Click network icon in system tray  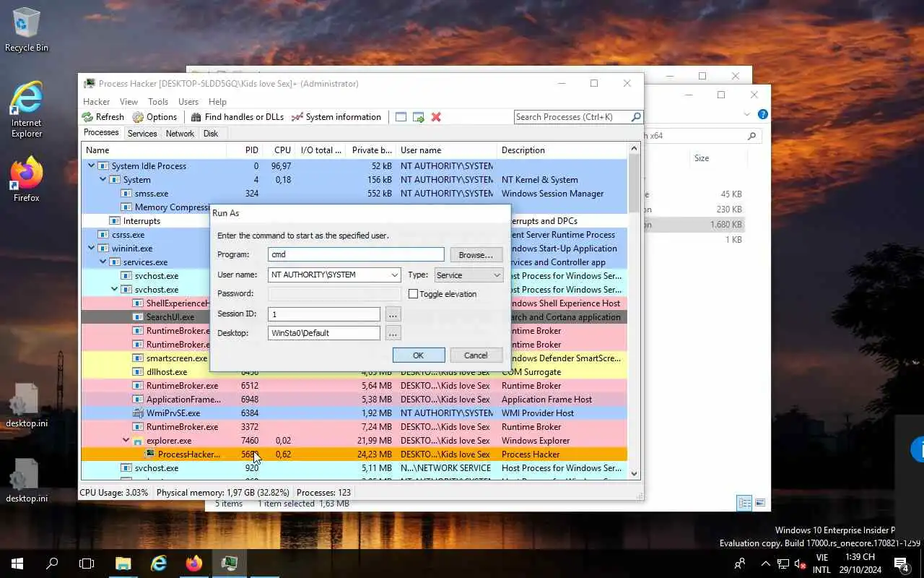(x=783, y=564)
